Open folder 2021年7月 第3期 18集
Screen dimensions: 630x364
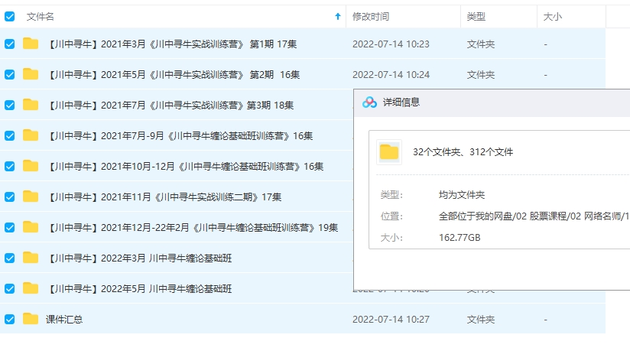coord(170,106)
